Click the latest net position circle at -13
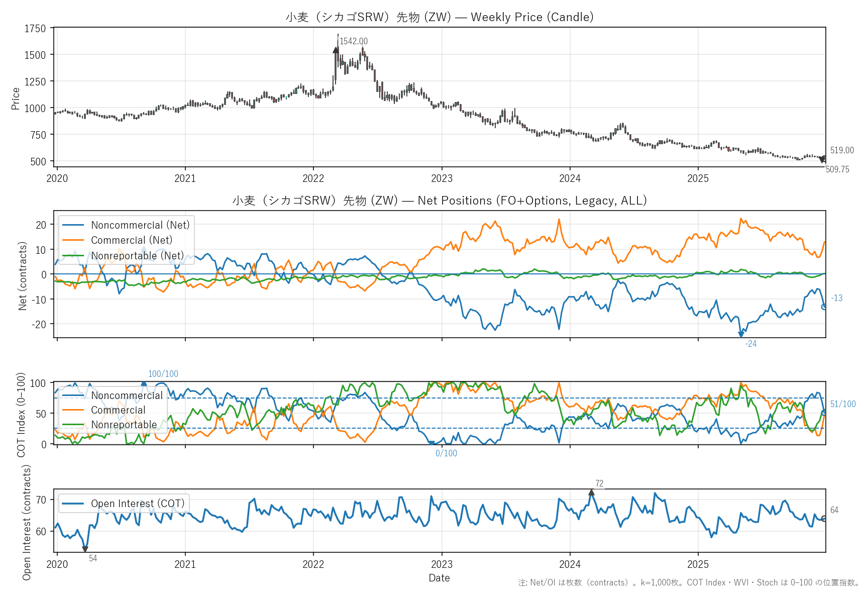Screen dimensions: 868x593 tap(824, 307)
